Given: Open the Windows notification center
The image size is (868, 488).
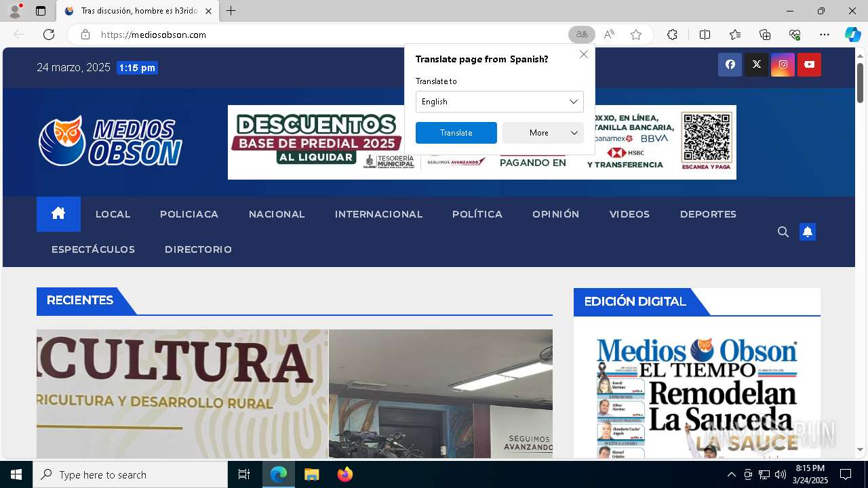Looking at the screenshot, I should 846,474.
